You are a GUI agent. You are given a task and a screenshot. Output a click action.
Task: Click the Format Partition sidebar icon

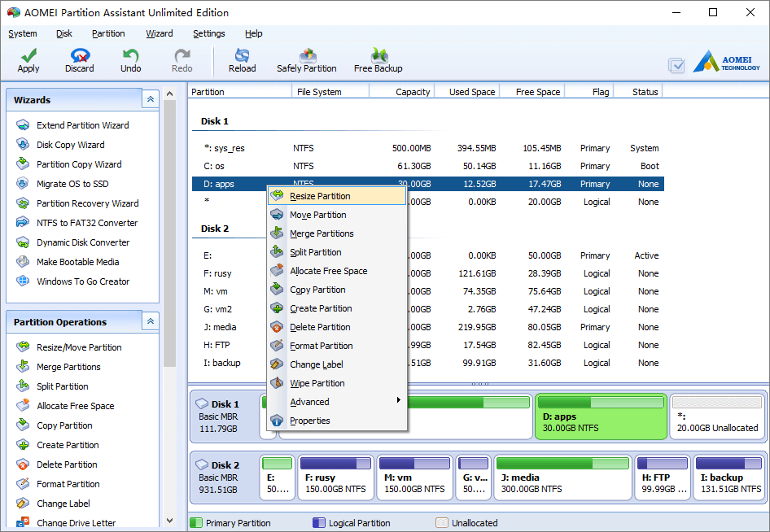coord(23,484)
